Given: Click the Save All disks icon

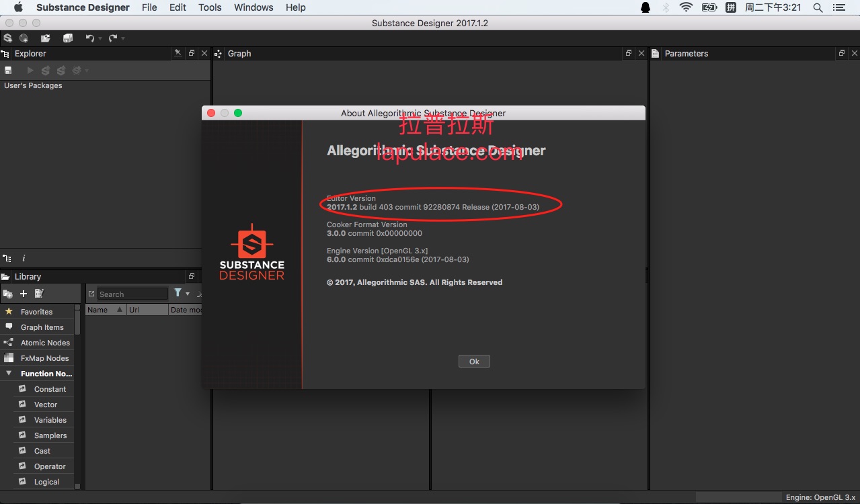Looking at the screenshot, I should (67, 38).
